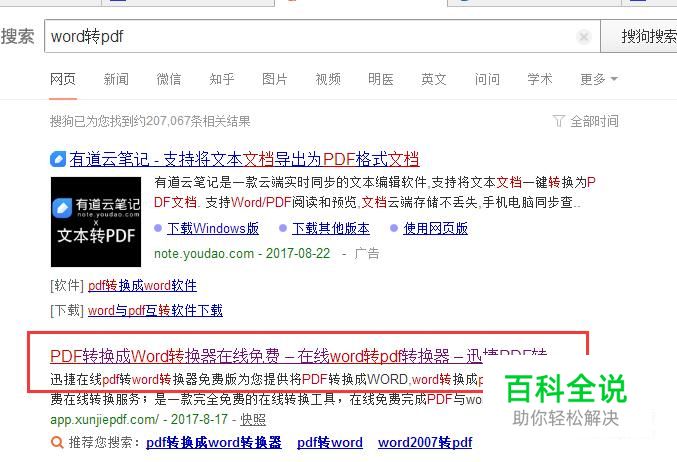Switch to the 知乎 tab

pos(222,79)
